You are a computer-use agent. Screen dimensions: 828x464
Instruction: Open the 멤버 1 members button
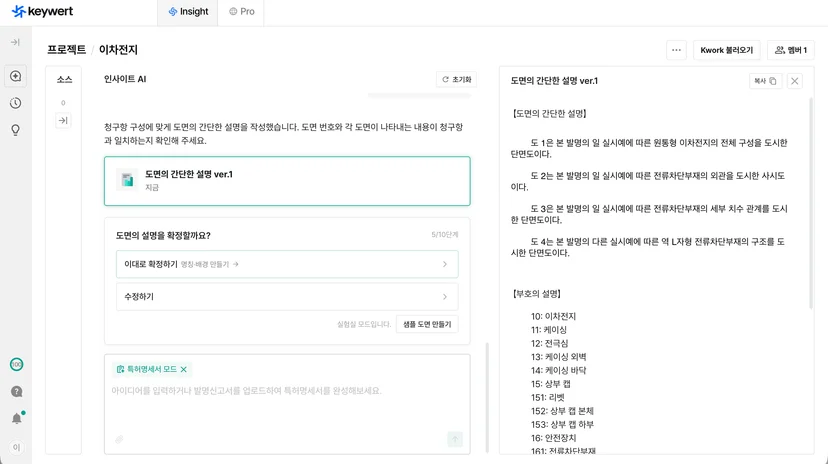coord(791,50)
